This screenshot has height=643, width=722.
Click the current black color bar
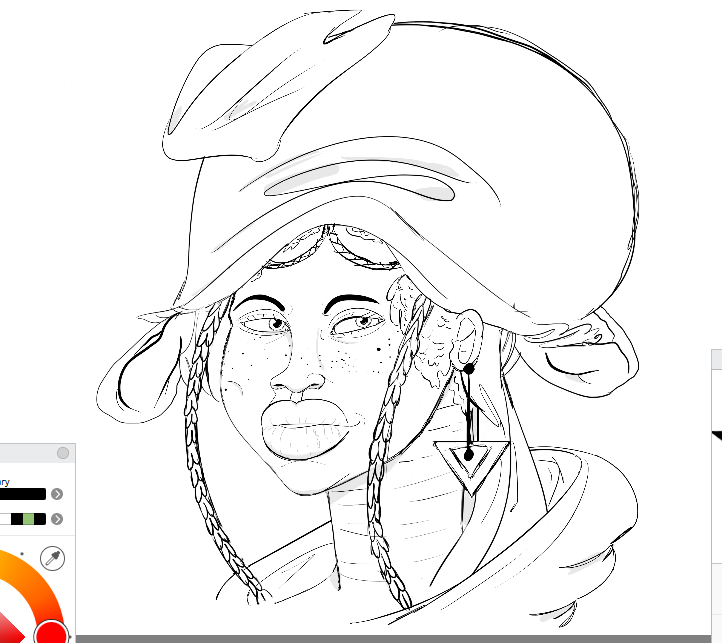(x=23, y=494)
